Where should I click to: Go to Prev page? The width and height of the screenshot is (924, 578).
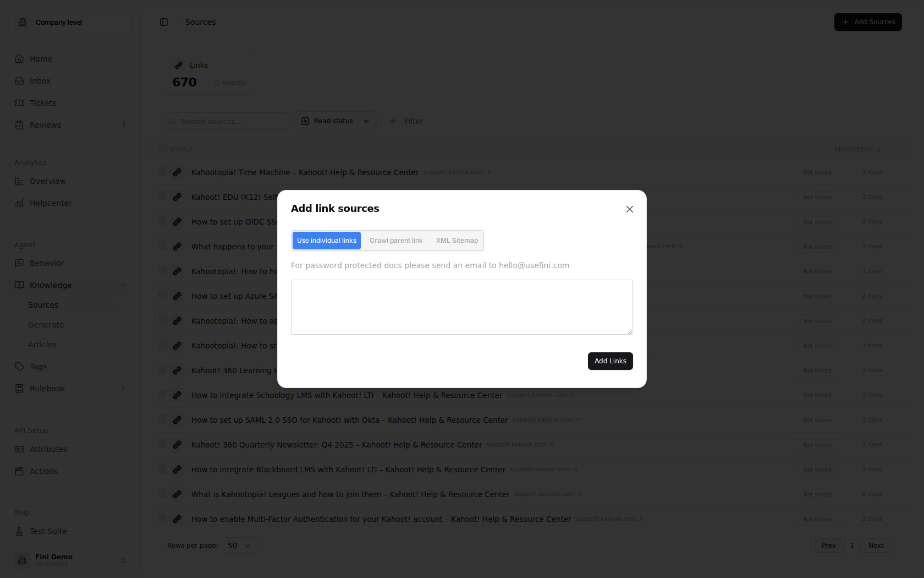click(829, 546)
